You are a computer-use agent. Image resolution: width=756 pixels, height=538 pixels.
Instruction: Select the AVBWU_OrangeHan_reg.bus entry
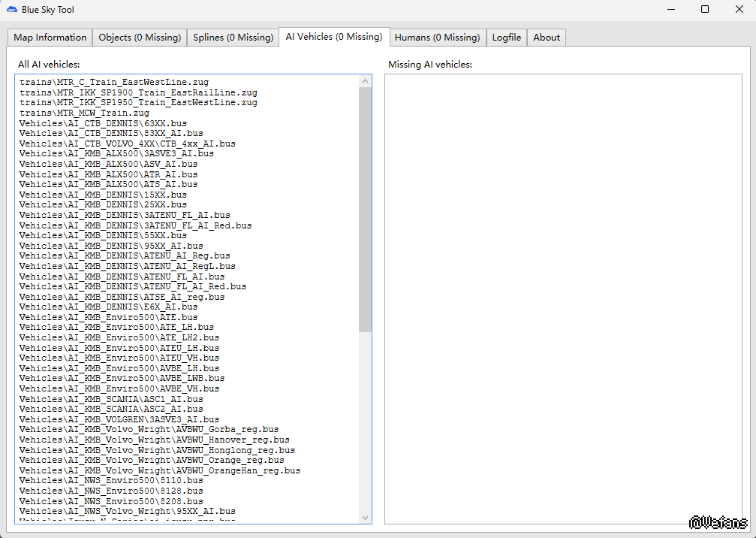(x=160, y=470)
